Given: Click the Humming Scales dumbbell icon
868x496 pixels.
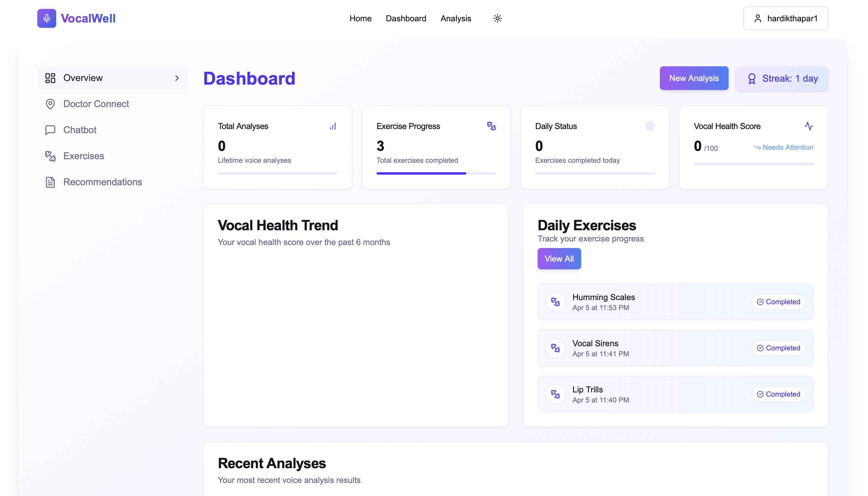Looking at the screenshot, I should coord(555,302).
